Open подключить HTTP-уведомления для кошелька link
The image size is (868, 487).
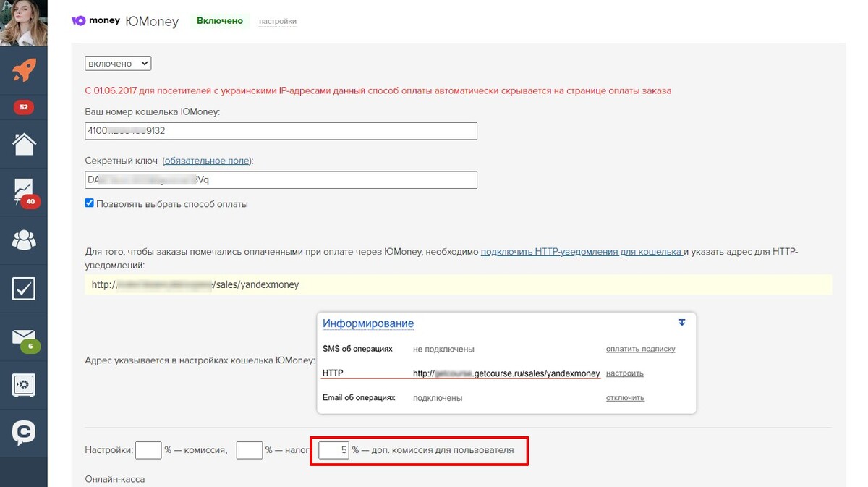[x=582, y=252]
